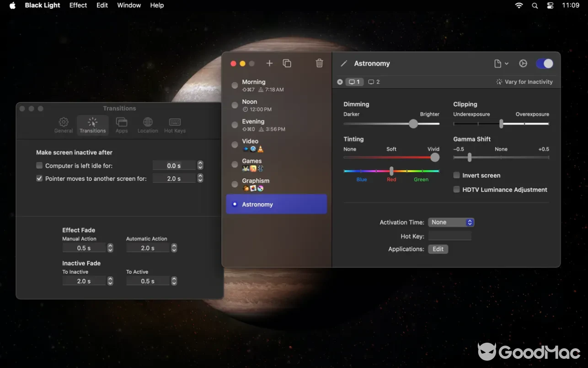
Task: Click 'Vary for Inactivity'
Action: click(524, 81)
